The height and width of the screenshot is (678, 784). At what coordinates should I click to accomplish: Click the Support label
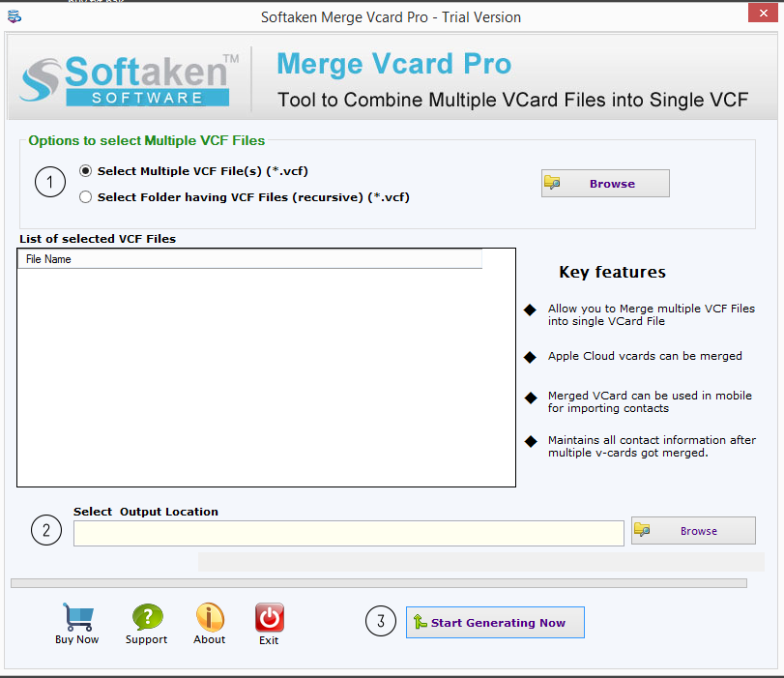[146, 639]
